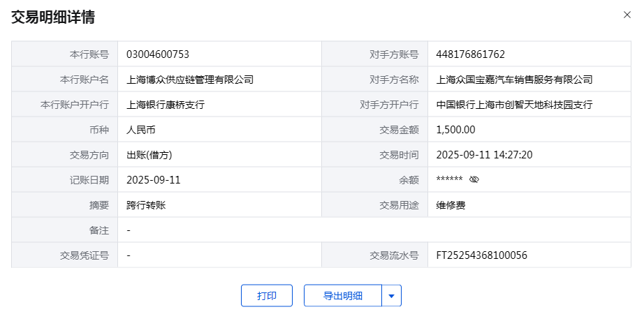This screenshot has height=321, width=644.
Task: Show the hidden balance with eye icon
Action: click(474, 179)
